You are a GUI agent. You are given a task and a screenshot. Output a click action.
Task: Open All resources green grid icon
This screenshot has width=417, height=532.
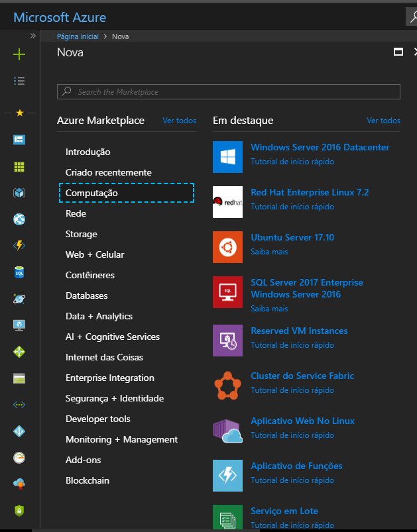(19, 166)
